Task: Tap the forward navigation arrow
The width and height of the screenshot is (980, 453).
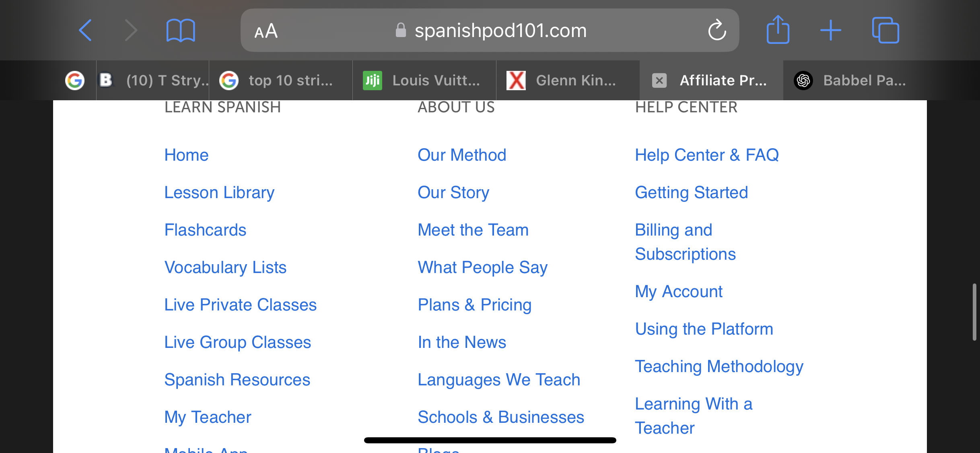Action: 131,30
